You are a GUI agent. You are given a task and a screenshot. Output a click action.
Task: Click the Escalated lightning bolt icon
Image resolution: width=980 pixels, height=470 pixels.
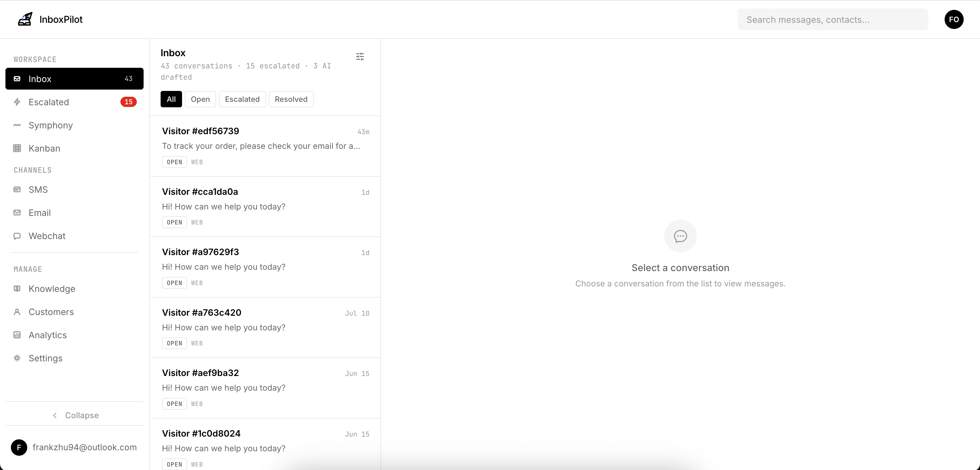coord(17,102)
